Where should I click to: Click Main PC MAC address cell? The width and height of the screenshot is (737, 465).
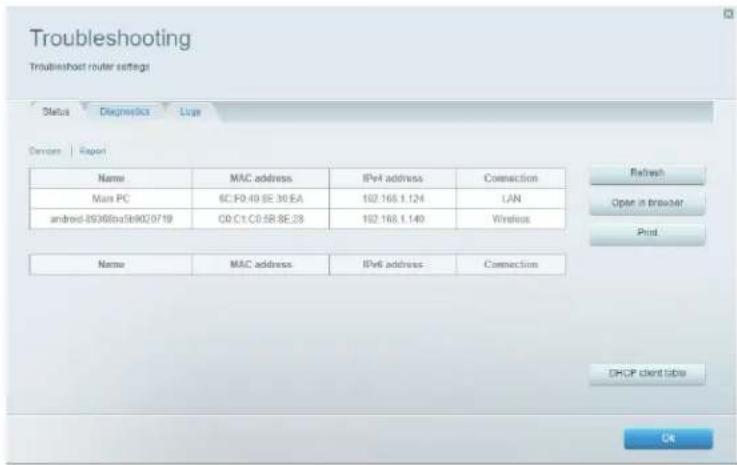[x=261, y=199]
